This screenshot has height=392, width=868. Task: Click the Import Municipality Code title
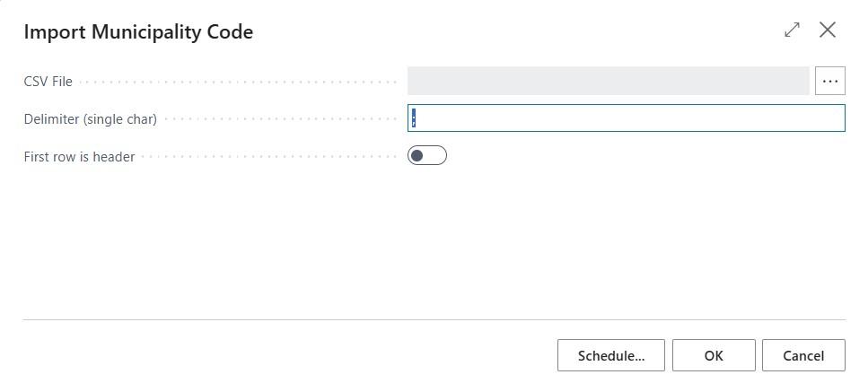pos(138,31)
